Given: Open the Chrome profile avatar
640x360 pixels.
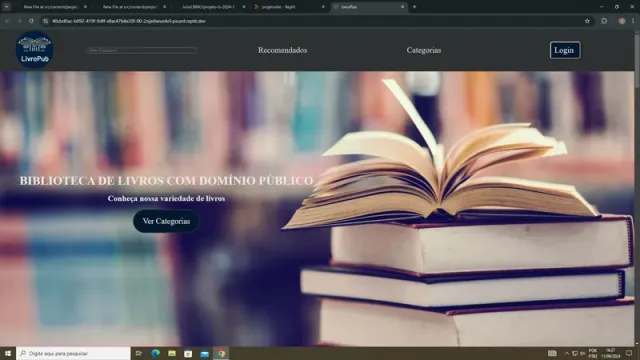Looking at the screenshot, I should [x=622, y=21].
